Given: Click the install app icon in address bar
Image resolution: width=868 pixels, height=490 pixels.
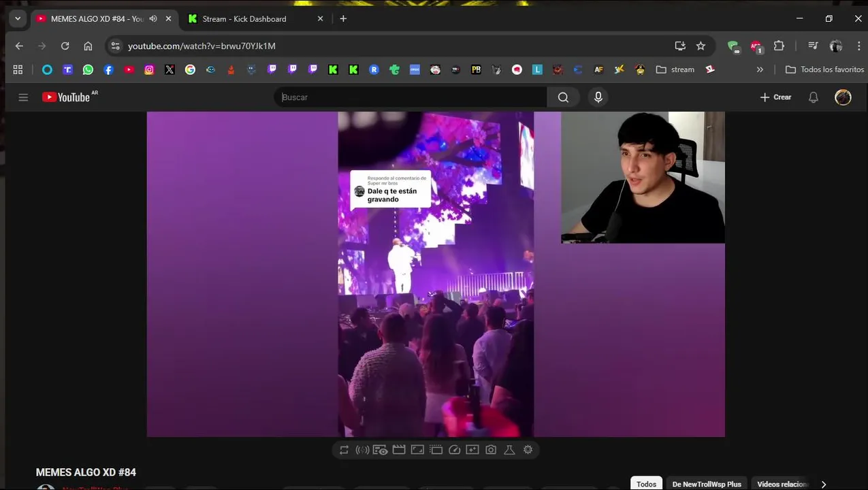Looking at the screenshot, I should (679, 46).
